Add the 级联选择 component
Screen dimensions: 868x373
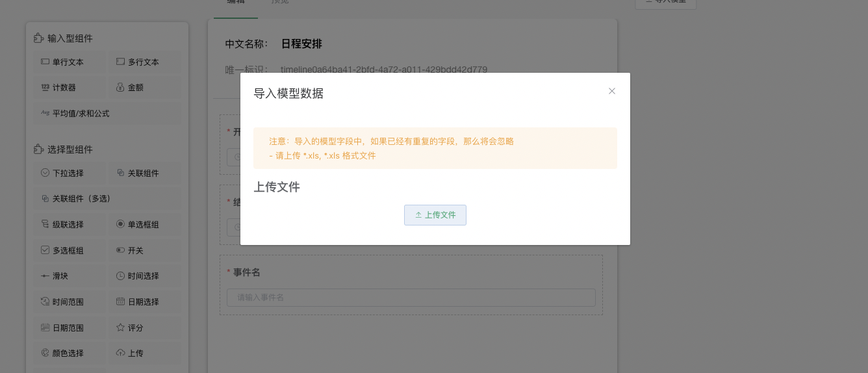point(70,225)
